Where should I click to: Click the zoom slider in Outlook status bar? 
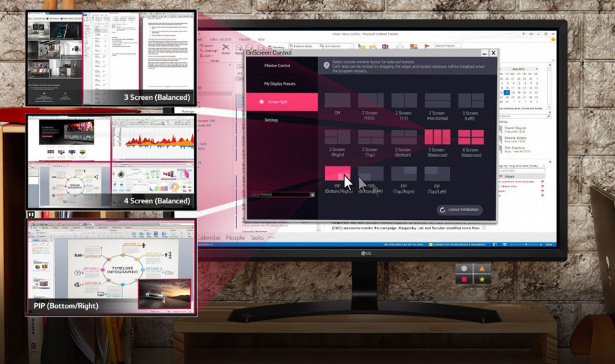(x=526, y=245)
